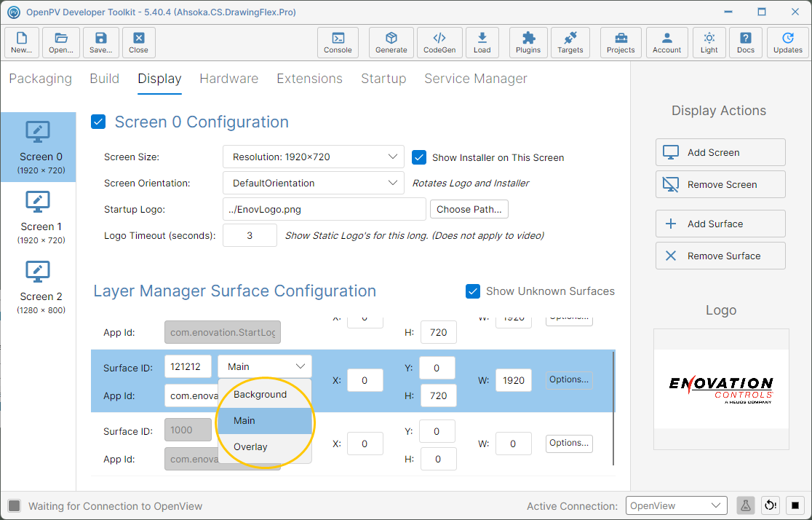This screenshot has width=812, height=520.
Task: Click the flask icon in the status bar
Action: 746,505
